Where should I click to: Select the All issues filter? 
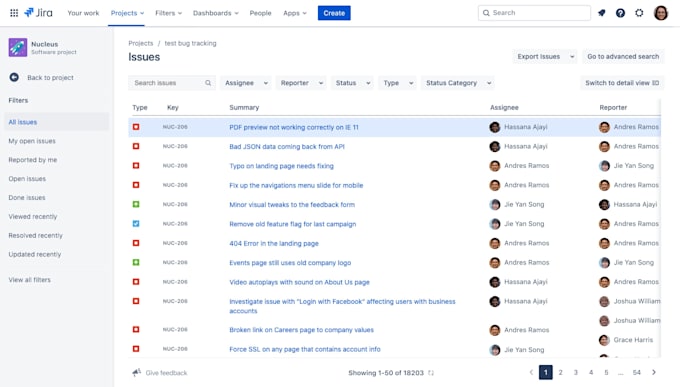[56, 122]
